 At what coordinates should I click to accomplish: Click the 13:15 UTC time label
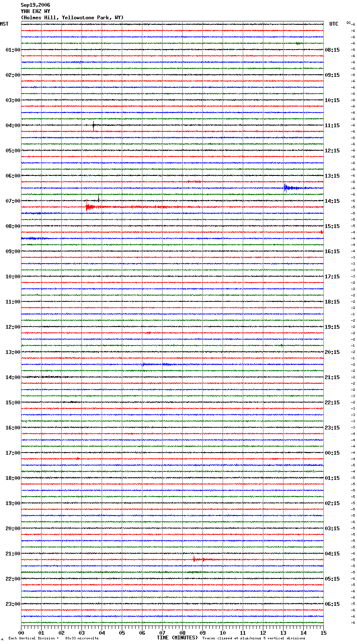(x=332, y=176)
